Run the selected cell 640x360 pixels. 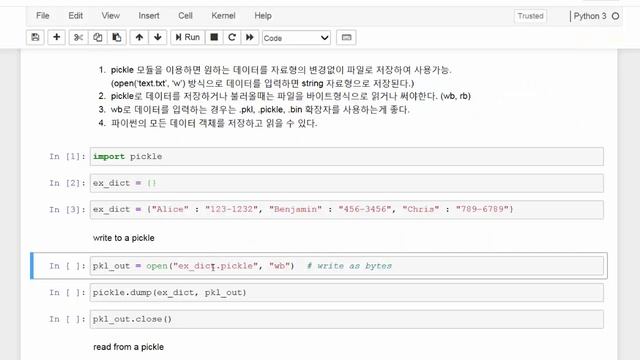click(188, 38)
